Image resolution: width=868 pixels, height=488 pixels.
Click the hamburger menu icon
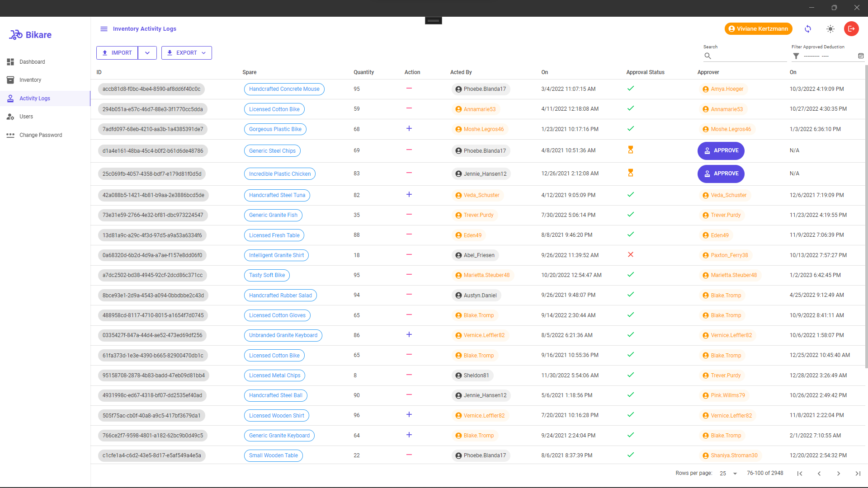104,29
